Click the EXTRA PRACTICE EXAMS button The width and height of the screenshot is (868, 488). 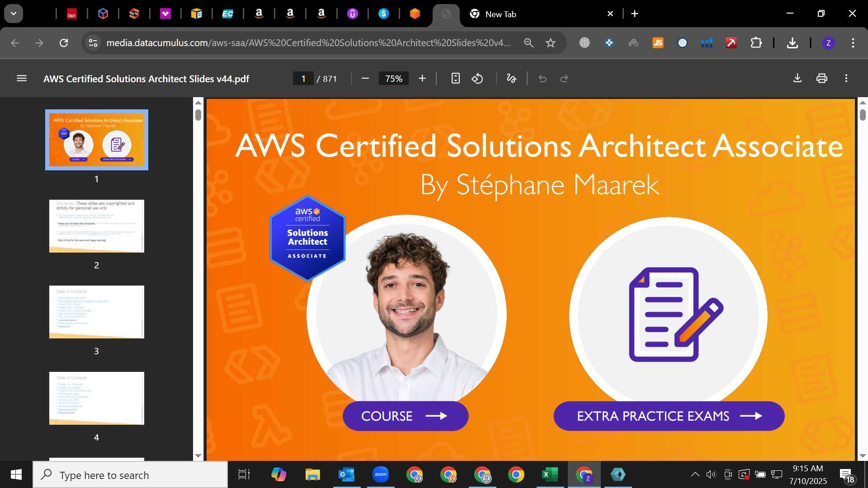pos(669,416)
